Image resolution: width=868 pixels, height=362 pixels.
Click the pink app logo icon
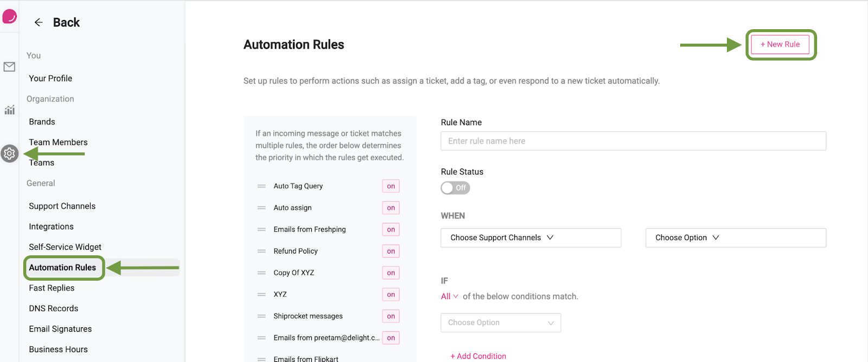(x=9, y=16)
